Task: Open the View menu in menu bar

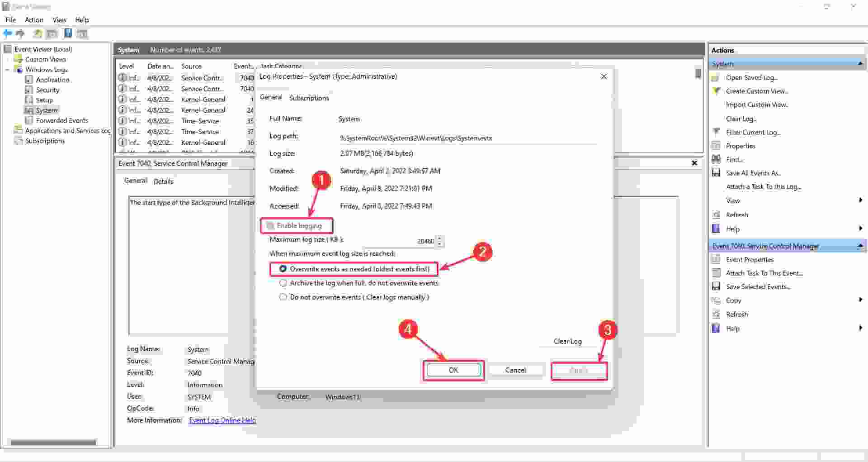Action: pos(59,19)
